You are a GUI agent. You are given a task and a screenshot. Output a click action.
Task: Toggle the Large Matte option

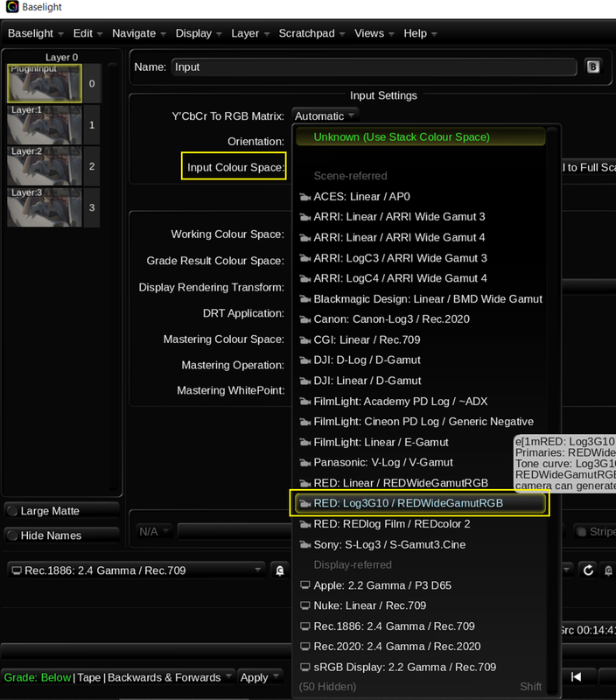61,511
